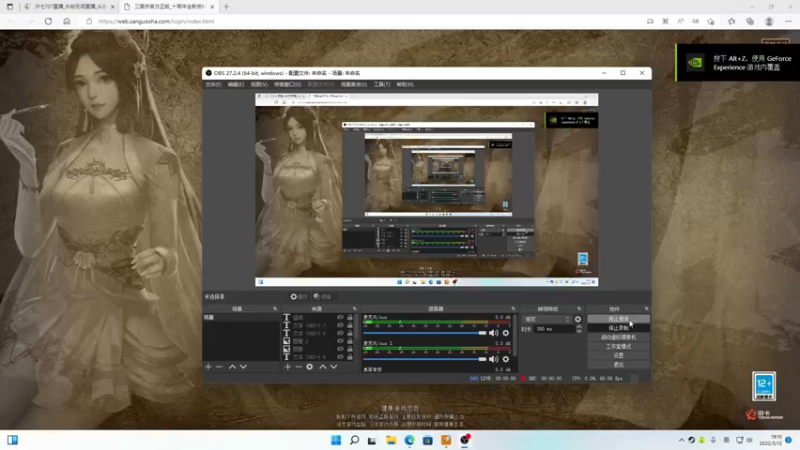Open File Explorer from the taskbar
Screen dimensions: 800x450
pyautogui.click(x=391, y=440)
